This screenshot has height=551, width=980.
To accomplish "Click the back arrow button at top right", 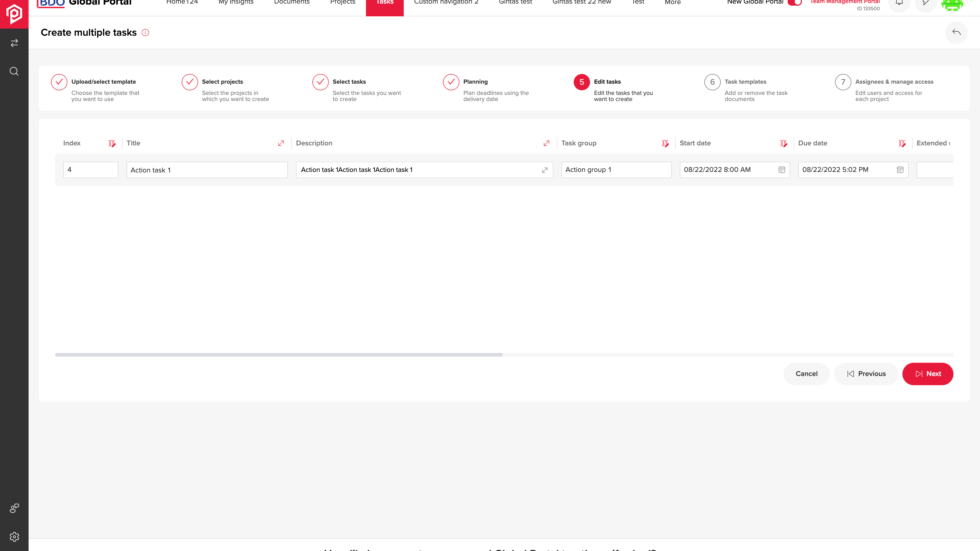I will (x=956, y=32).
